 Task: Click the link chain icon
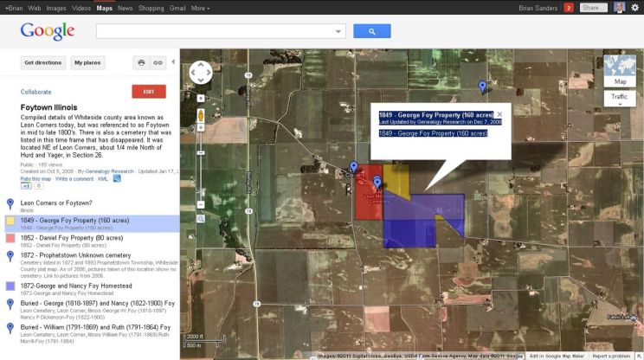[158, 63]
